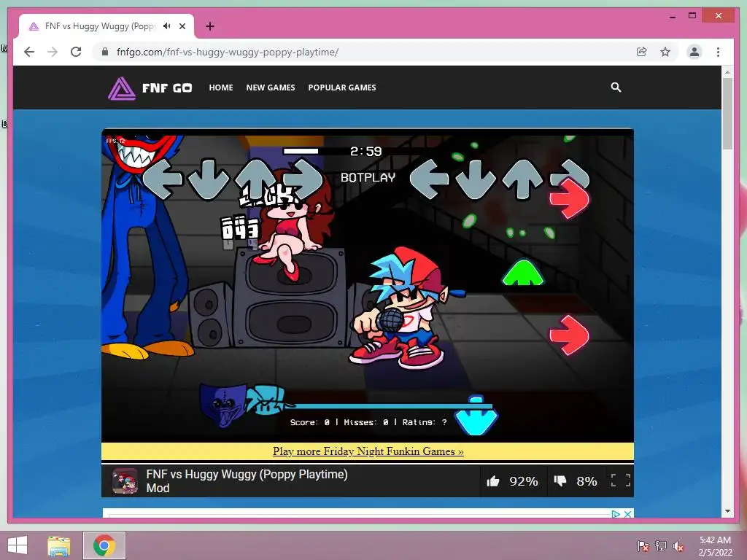Open Chrome three-dot menu
Screen dimensions: 747x560
[x=718, y=52]
